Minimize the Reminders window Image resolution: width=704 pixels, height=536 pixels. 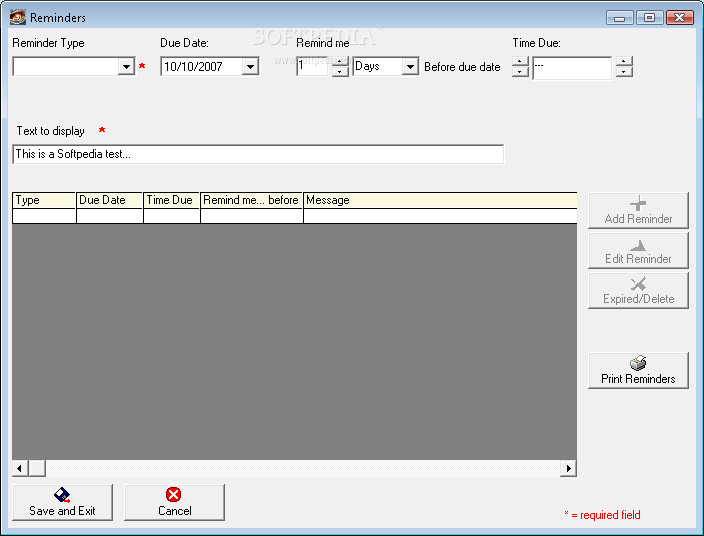coord(620,18)
